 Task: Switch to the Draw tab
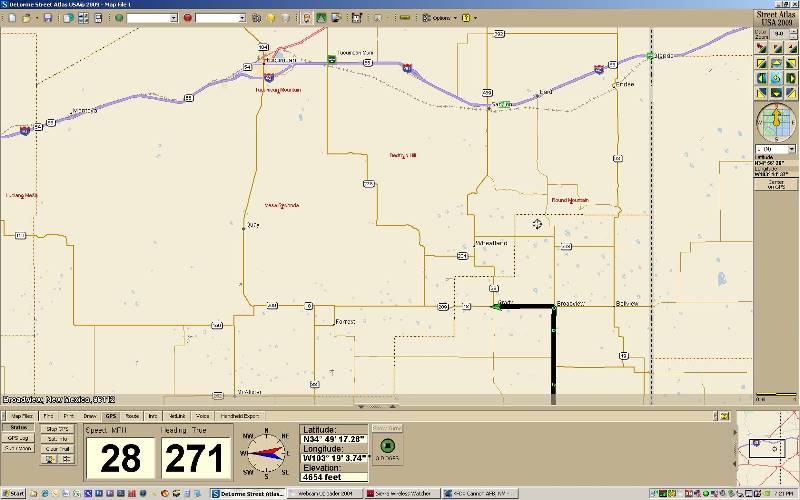(x=90, y=416)
